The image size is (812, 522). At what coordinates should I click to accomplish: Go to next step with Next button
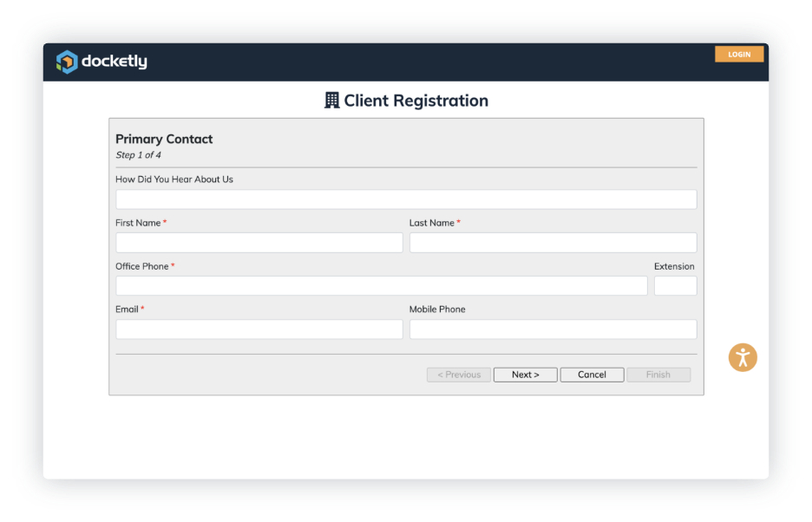[525, 375]
